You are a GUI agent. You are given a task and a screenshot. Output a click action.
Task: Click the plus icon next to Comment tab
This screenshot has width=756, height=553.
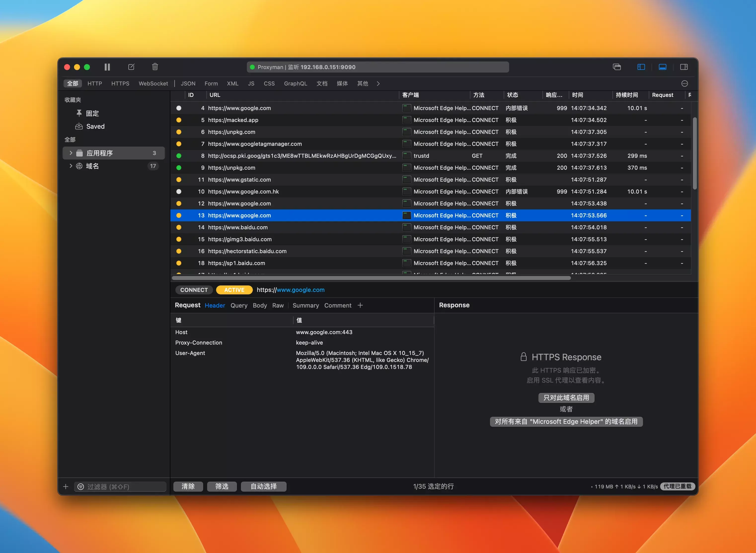click(360, 305)
